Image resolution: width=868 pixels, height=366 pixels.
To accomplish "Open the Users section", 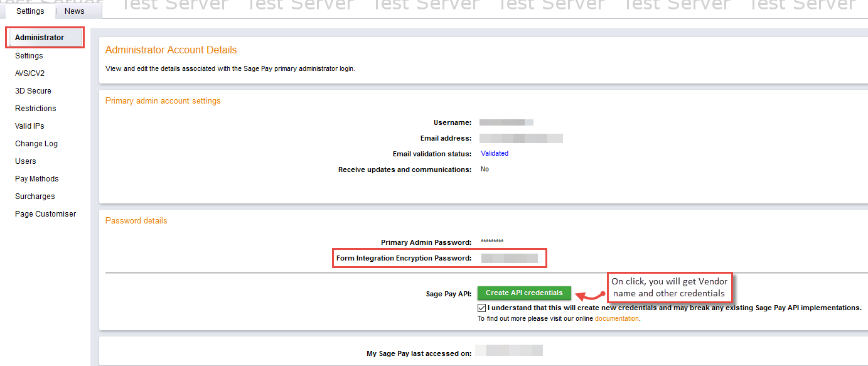I will [26, 161].
